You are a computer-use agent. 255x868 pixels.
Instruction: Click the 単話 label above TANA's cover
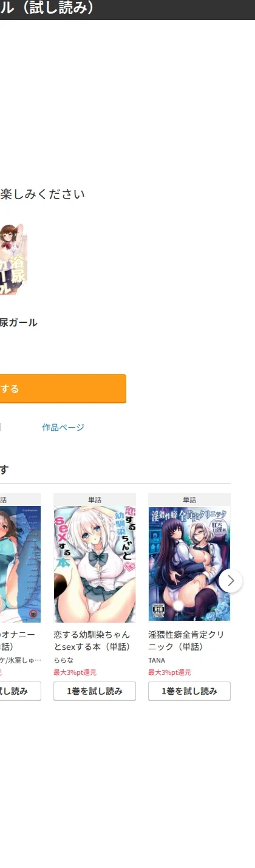pyautogui.click(x=189, y=500)
